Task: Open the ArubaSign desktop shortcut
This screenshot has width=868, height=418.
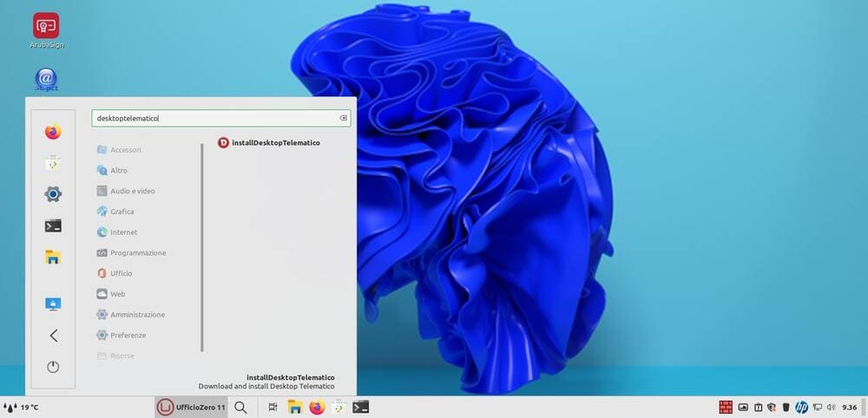Action: click(46, 26)
